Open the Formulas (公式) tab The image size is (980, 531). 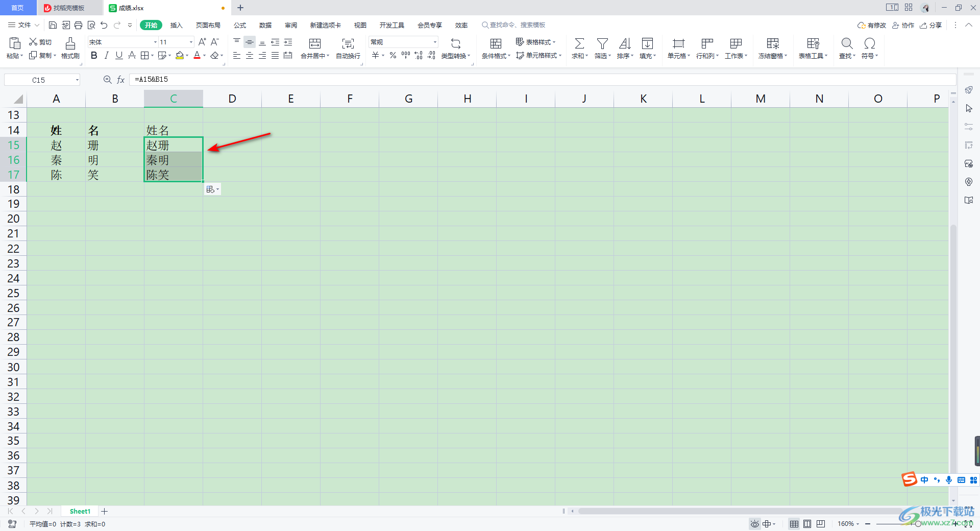tap(240, 25)
